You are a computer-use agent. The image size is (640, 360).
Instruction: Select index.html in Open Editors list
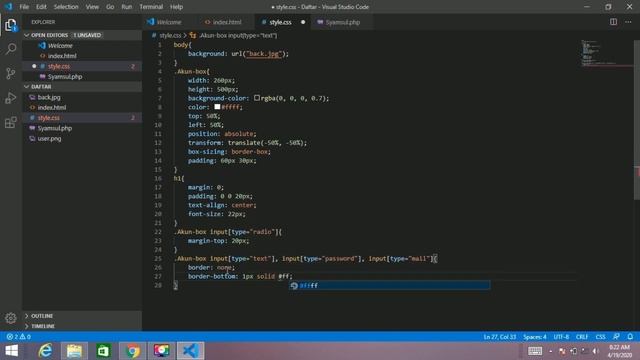click(x=62, y=56)
